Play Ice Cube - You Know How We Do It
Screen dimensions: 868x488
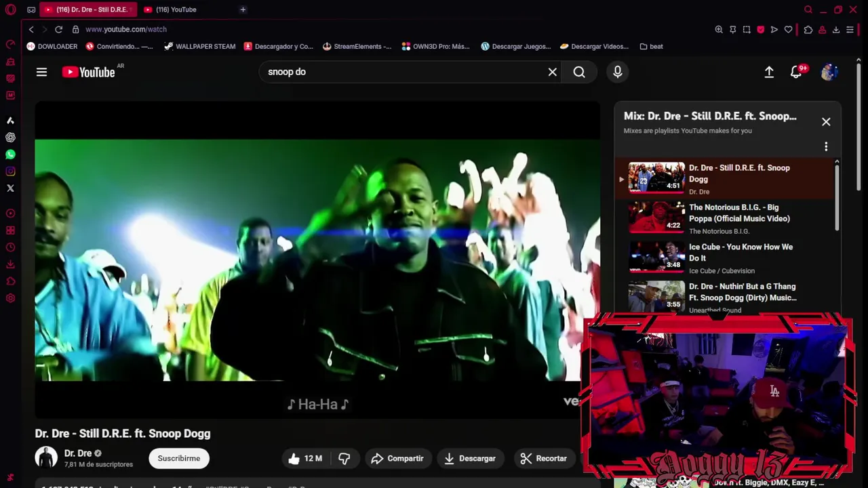coord(726,258)
